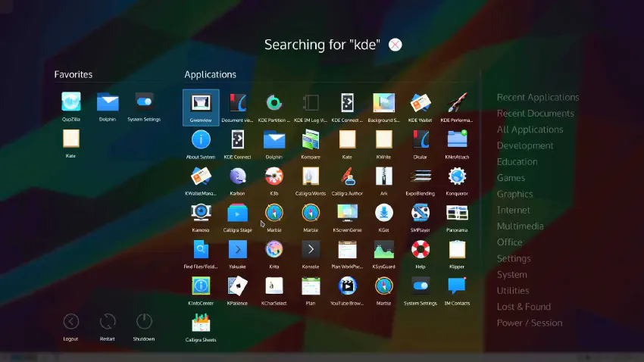Screen dimensions: 644x362
Task: Open the Office category
Action: click(509, 242)
